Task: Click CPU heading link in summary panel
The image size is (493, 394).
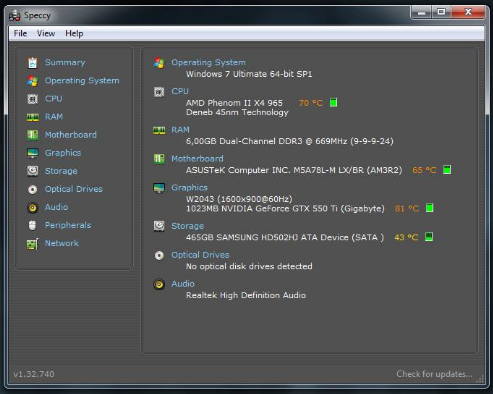Action: (x=180, y=91)
